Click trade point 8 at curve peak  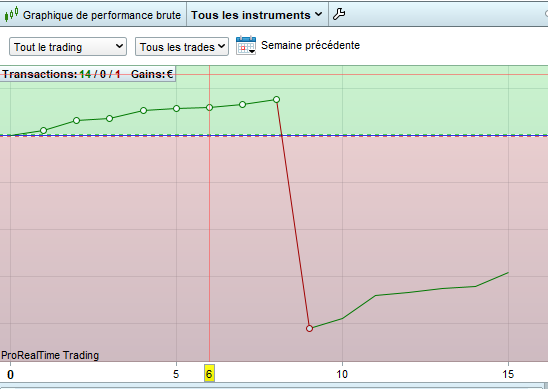[x=276, y=100]
